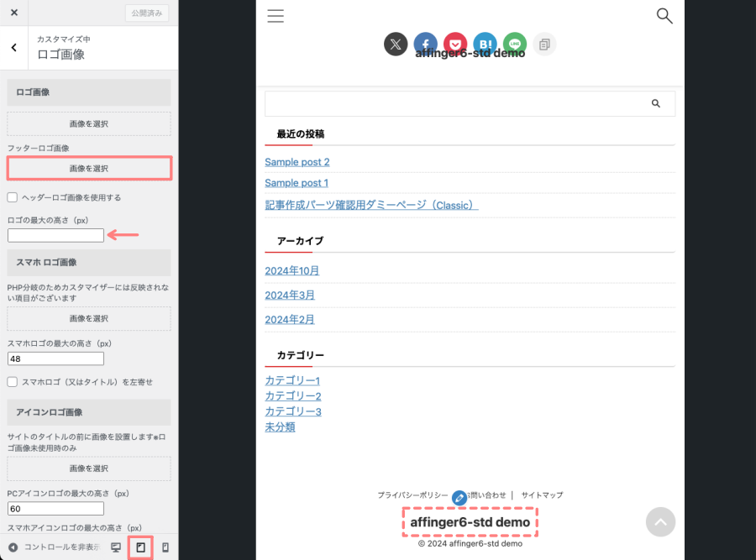Screen dimensions: 756x560
Task: Open the 2024年10月 archive link
Action: pos(292,271)
